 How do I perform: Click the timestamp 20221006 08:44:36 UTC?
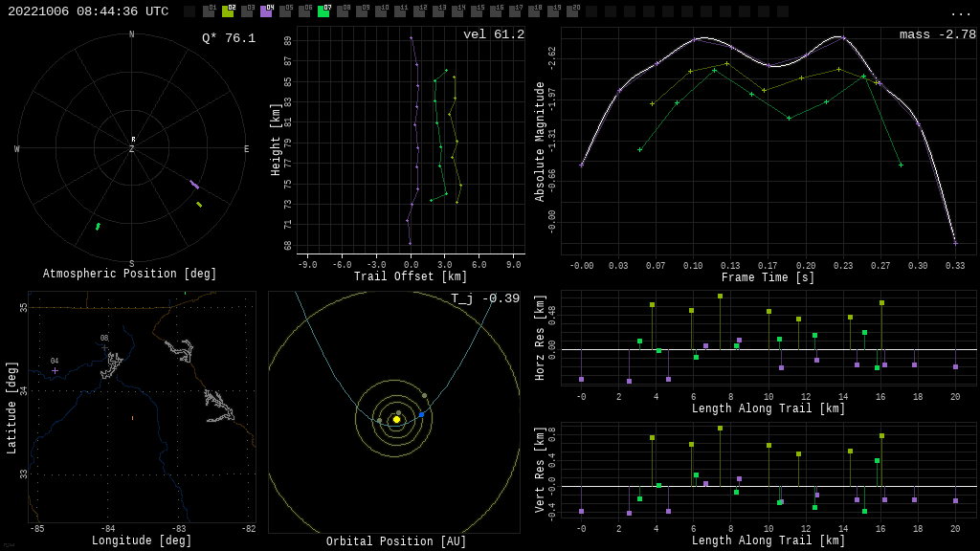(88, 11)
